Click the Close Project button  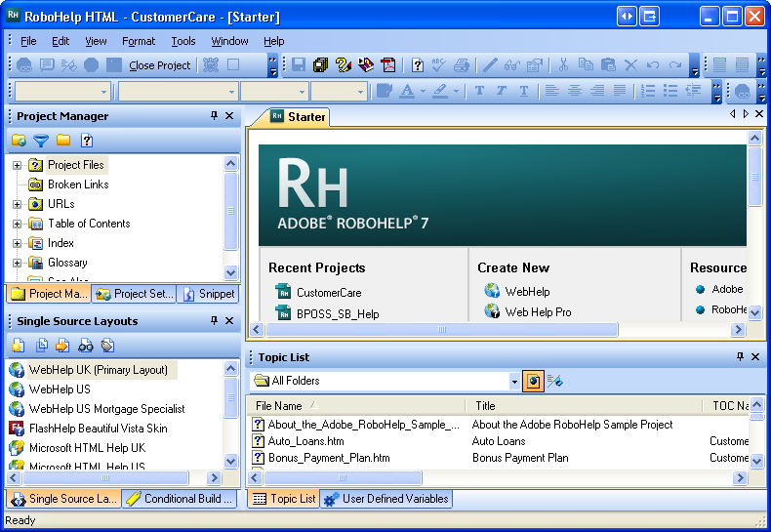click(159, 65)
